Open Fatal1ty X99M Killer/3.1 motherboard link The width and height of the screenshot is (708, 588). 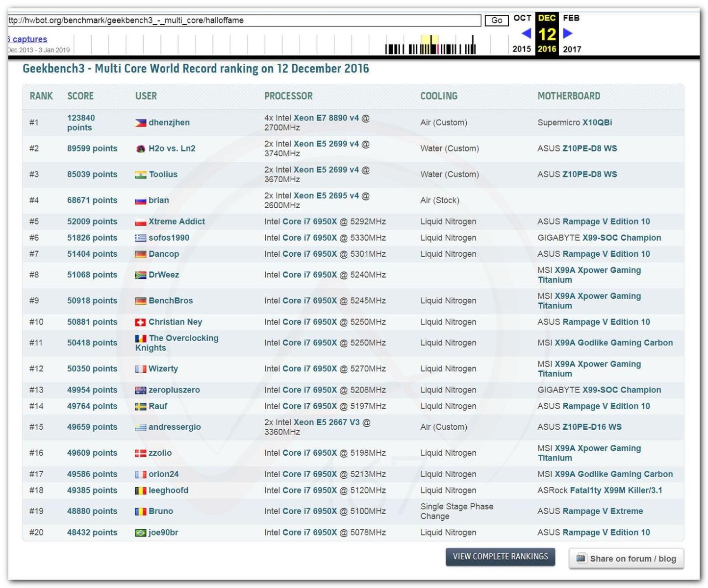click(x=616, y=491)
